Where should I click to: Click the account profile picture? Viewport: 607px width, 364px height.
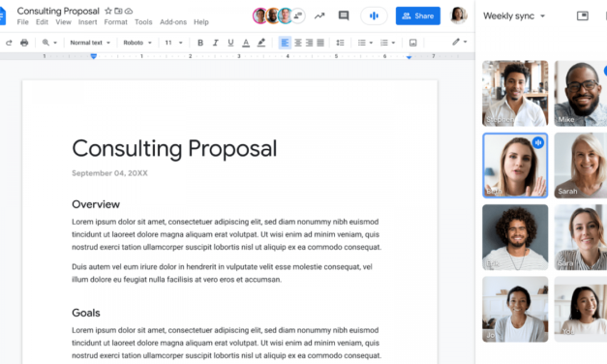(458, 15)
